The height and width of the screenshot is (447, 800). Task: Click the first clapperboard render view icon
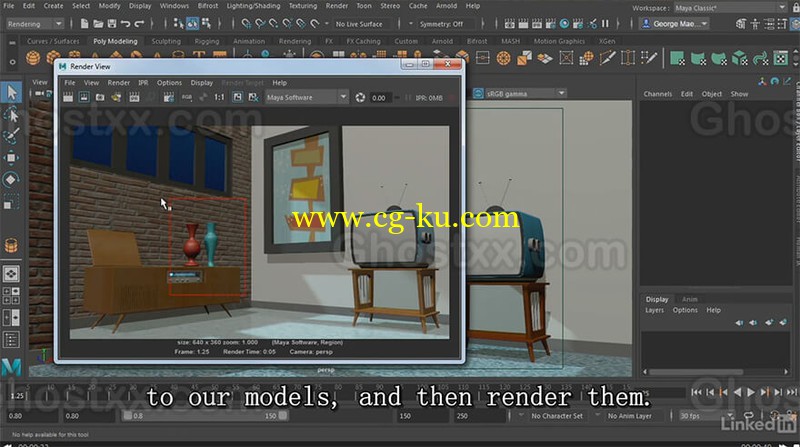pyautogui.click(x=509, y=23)
